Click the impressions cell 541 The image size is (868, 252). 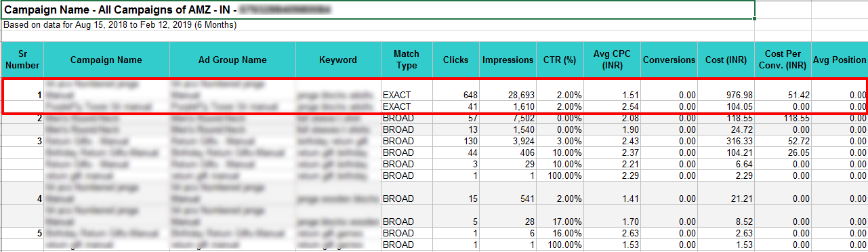[x=526, y=199]
